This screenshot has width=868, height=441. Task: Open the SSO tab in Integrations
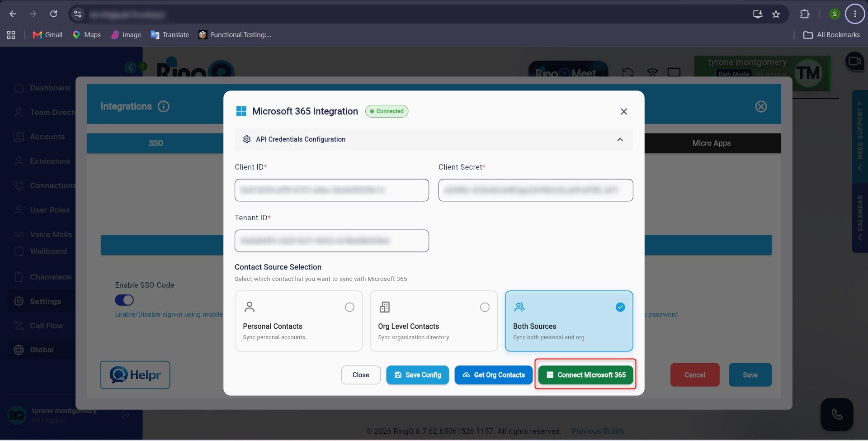156,143
